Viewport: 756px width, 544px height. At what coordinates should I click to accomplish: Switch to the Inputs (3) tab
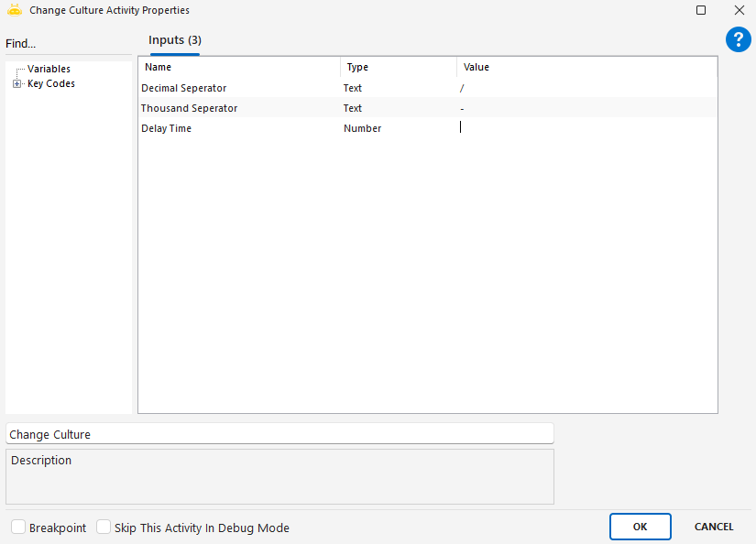tap(175, 41)
